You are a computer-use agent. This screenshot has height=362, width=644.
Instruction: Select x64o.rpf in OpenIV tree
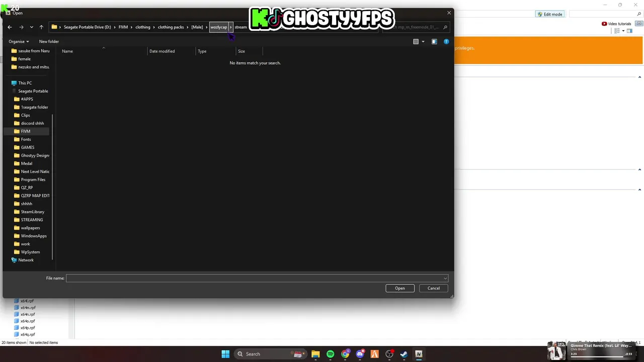tap(25, 321)
